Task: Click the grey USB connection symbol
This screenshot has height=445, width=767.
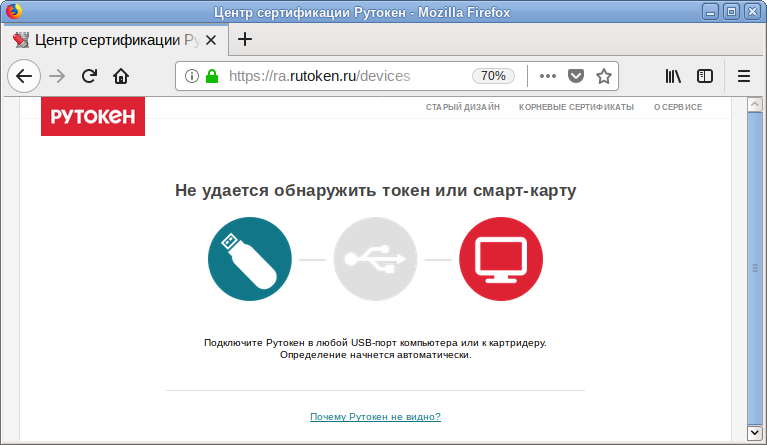Action: (375, 259)
